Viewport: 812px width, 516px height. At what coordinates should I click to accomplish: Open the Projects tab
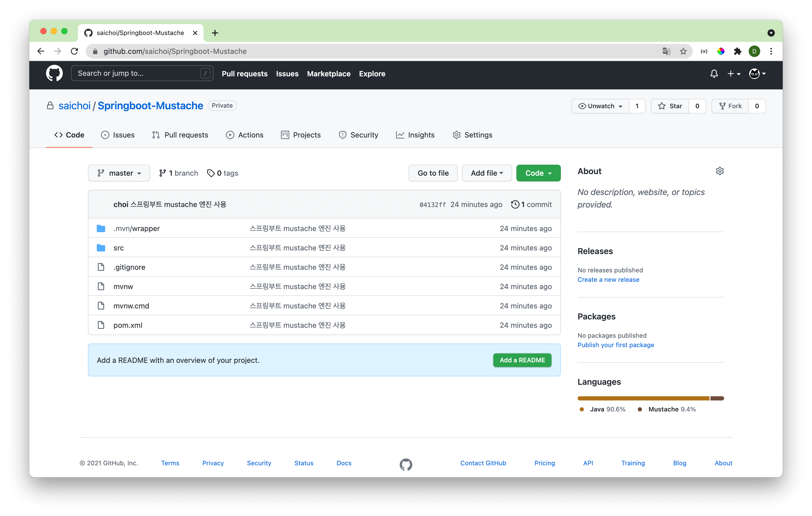pos(301,135)
